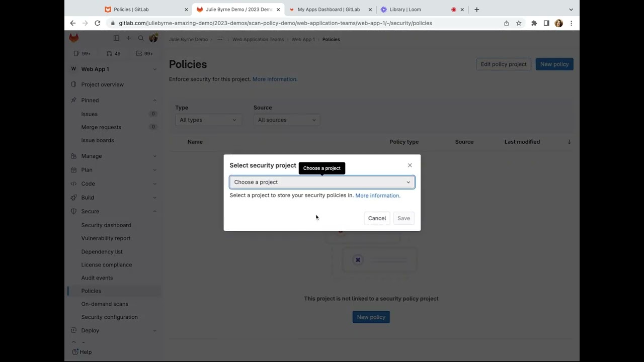Expand the Plan section
This screenshot has height=362, width=644.
[114, 170]
